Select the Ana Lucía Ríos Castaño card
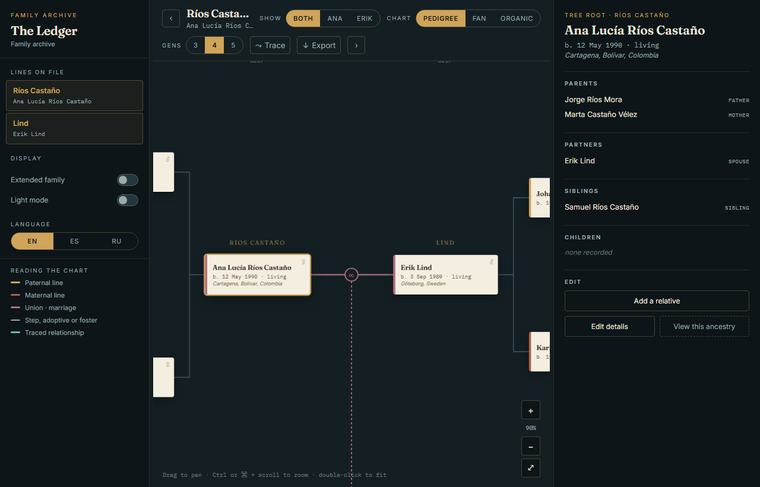The image size is (760, 487). (x=257, y=275)
